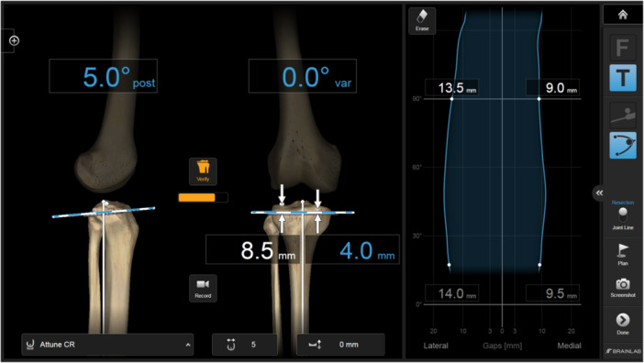Image resolution: width=644 pixels, height=363 pixels.
Task: Open the implant size 5 selector
Action: tap(244, 345)
